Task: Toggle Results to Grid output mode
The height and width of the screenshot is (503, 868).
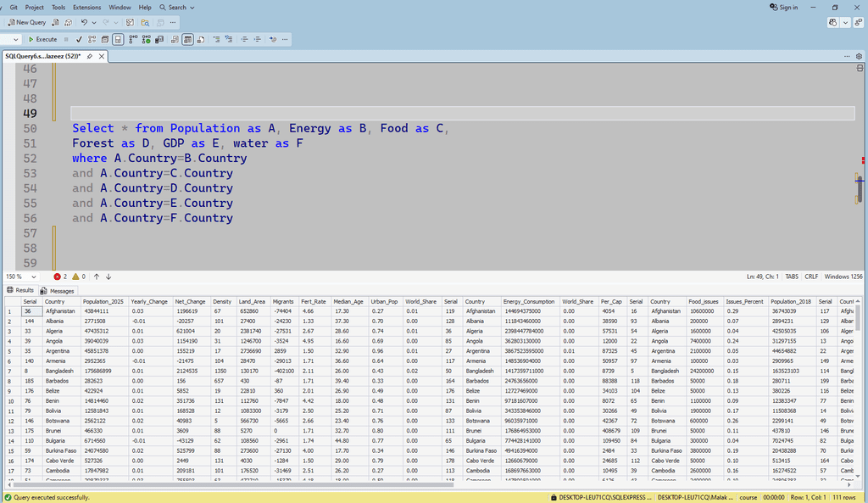Action: 187,39
